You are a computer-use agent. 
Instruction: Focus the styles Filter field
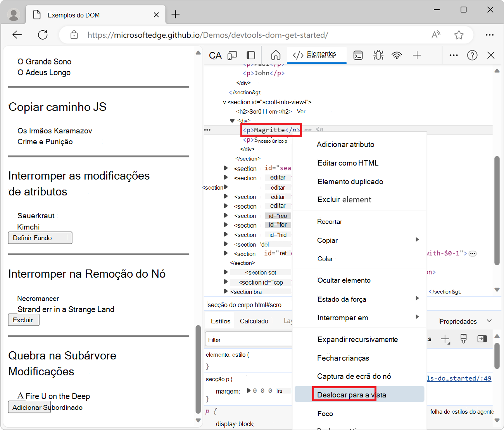[x=249, y=340]
